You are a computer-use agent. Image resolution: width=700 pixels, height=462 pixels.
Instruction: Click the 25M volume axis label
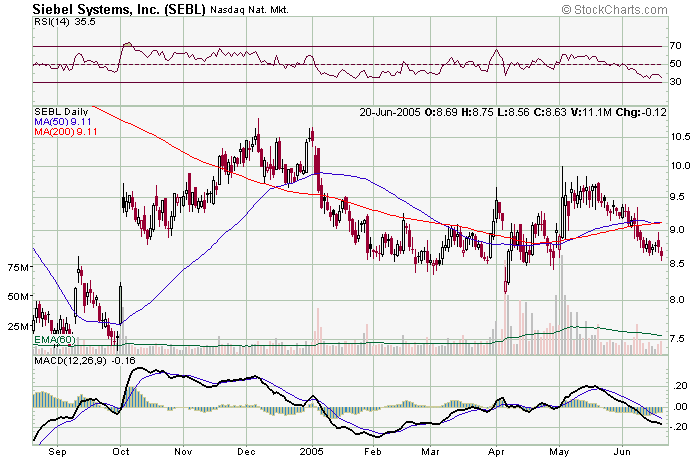pyautogui.click(x=20, y=326)
